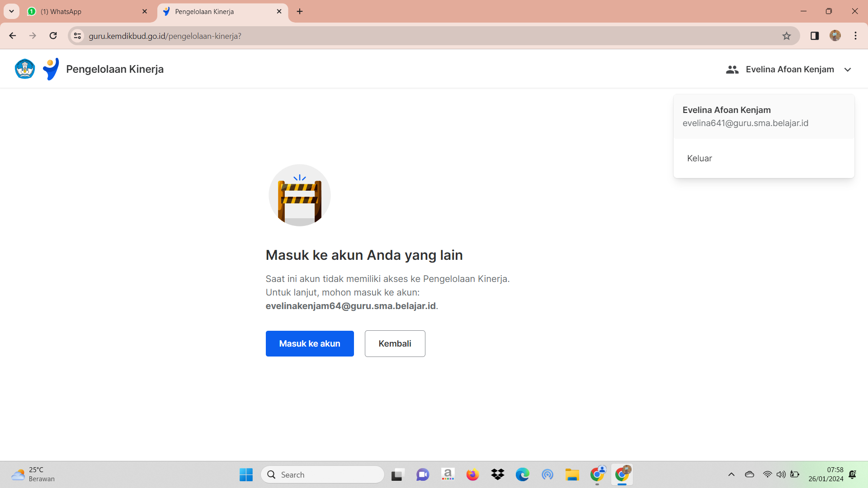868x488 pixels.
Task: Launch Dropbox from the taskbar
Action: tap(498, 475)
